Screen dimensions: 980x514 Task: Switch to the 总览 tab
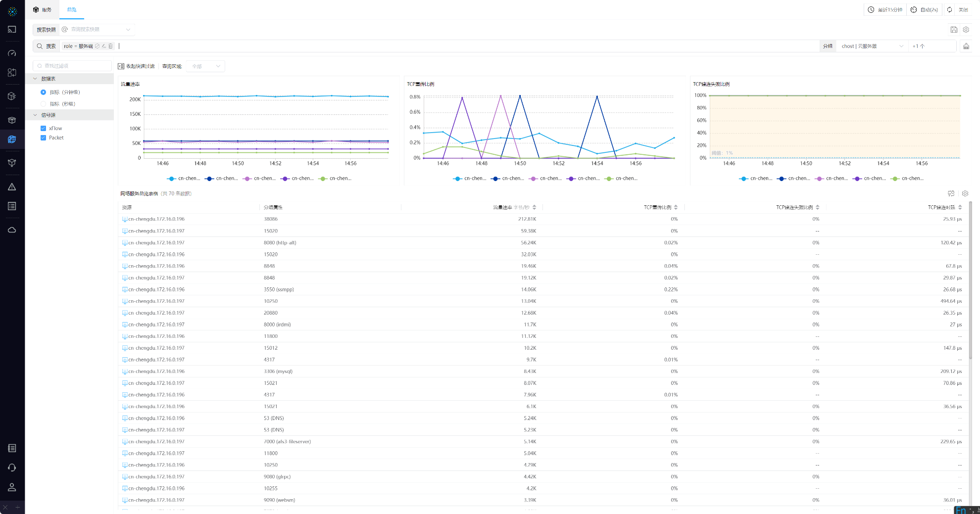click(x=72, y=10)
